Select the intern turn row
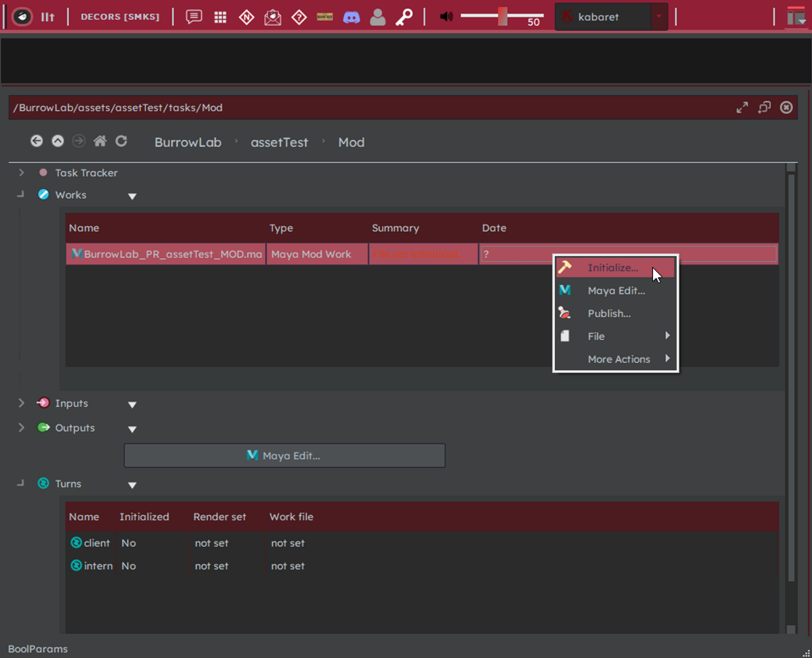This screenshot has height=658, width=812. 422,566
